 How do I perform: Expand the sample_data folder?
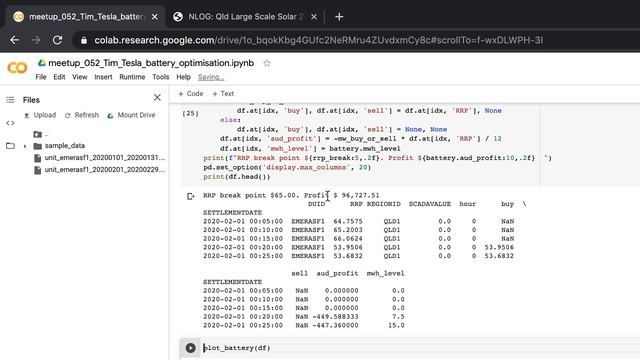point(25,146)
